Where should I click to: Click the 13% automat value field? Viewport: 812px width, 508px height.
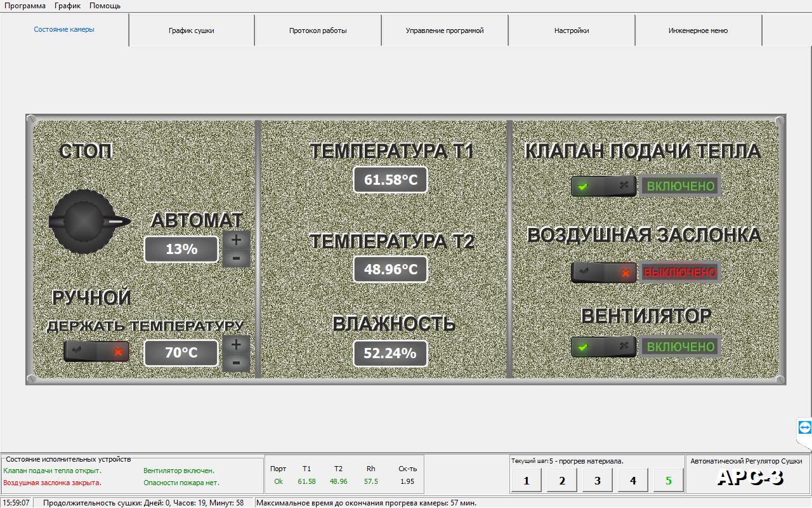[181, 249]
